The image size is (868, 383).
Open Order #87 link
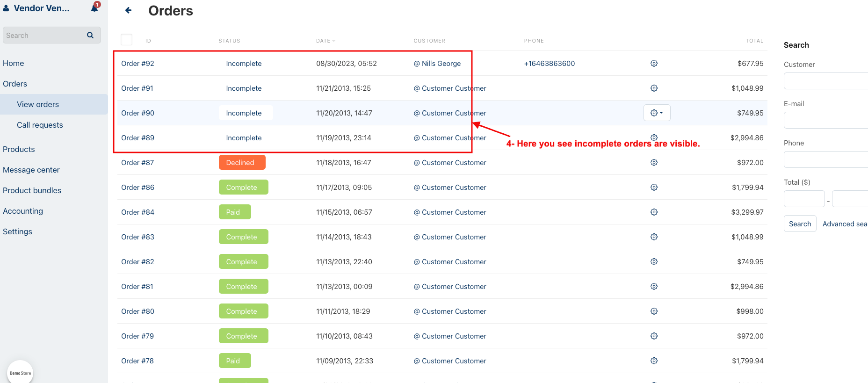[x=137, y=163]
